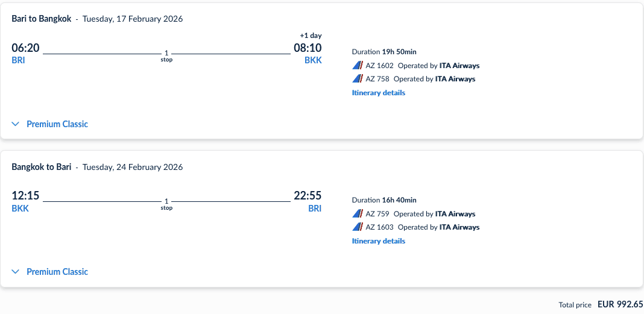The image size is (644, 314).
Task: Open Itinerary details for the Bari to Bangkok flight
Action: pyautogui.click(x=378, y=93)
